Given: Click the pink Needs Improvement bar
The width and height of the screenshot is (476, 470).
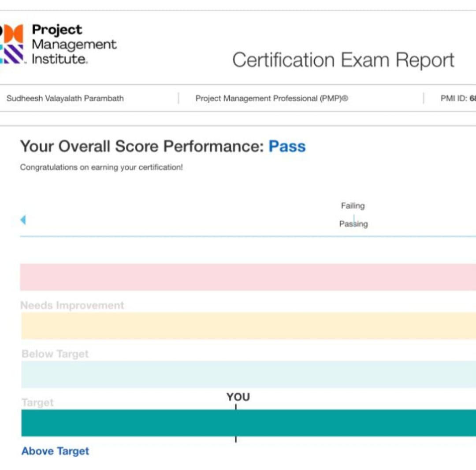Looking at the screenshot, I should point(248,277).
